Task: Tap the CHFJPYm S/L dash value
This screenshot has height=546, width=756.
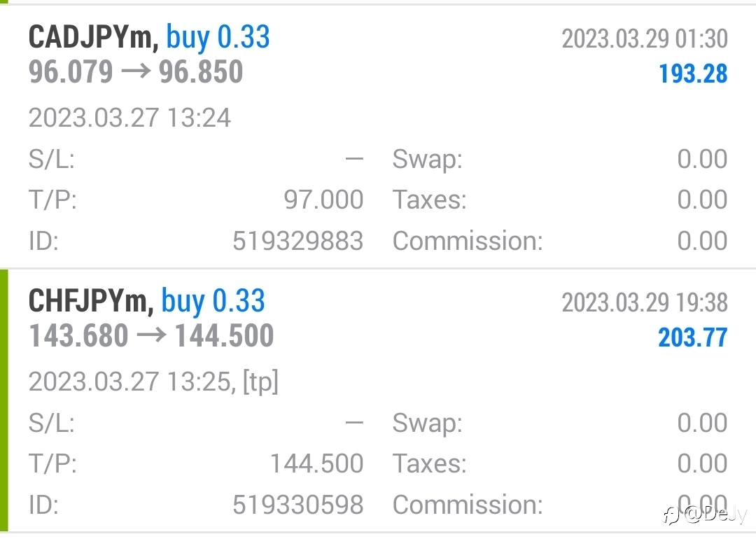Action: (x=354, y=423)
